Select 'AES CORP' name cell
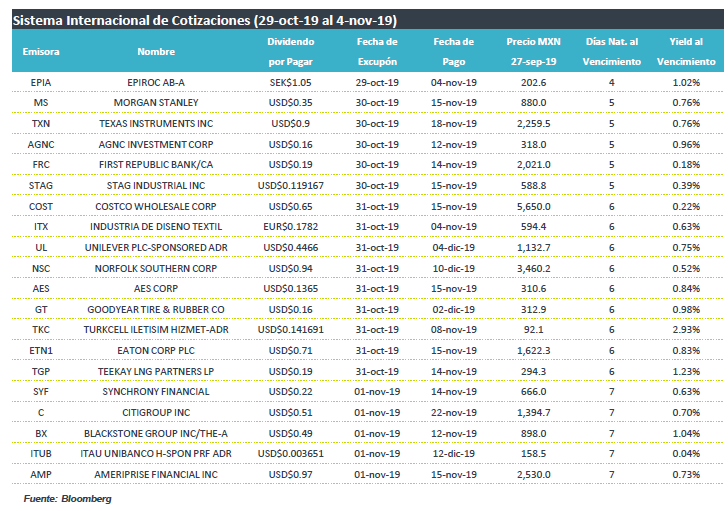Image resolution: width=728 pixels, height=511 pixels. pyautogui.click(x=156, y=288)
